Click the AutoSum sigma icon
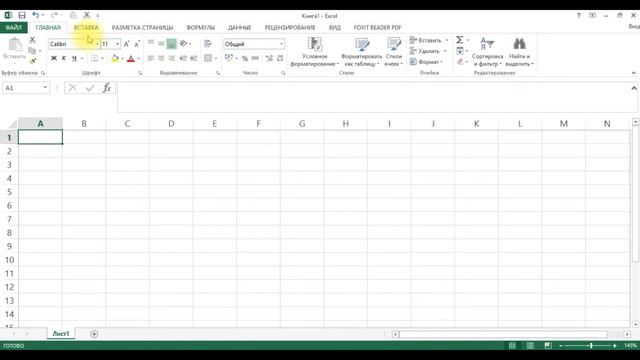The width and height of the screenshot is (640, 360). point(460,40)
